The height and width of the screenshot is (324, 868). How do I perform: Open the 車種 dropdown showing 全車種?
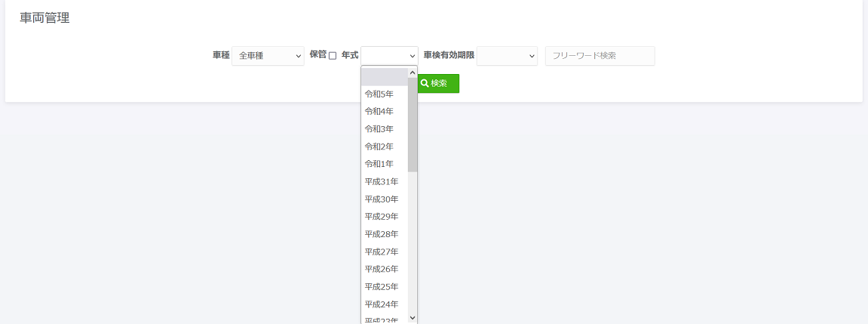(x=268, y=56)
